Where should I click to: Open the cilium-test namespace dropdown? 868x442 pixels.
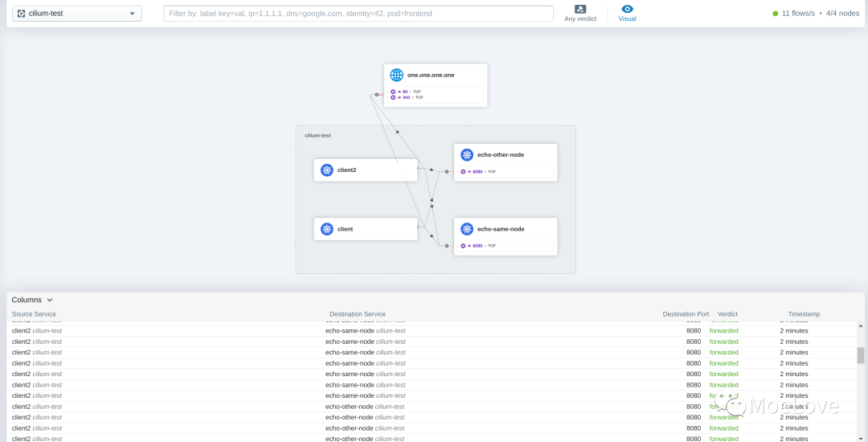(x=77, y=14)
